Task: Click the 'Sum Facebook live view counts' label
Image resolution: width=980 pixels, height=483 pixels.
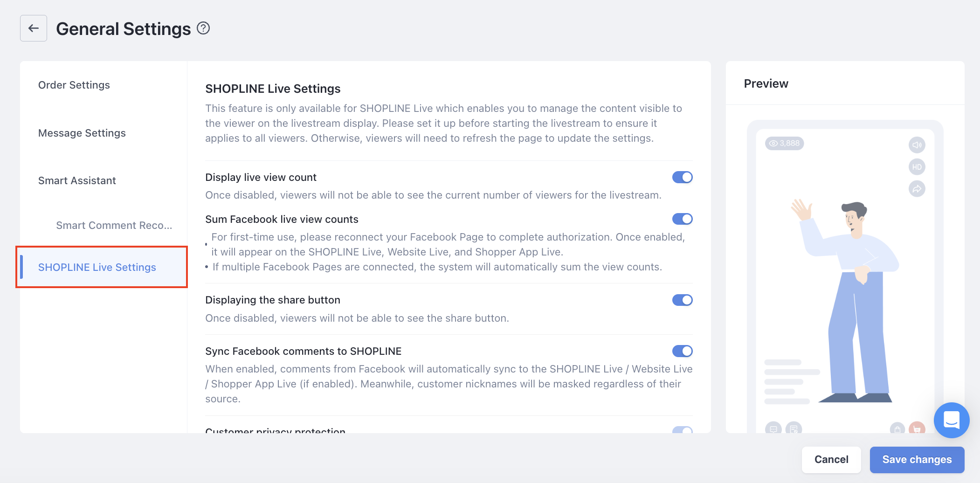Action: (x=282, y=219)
